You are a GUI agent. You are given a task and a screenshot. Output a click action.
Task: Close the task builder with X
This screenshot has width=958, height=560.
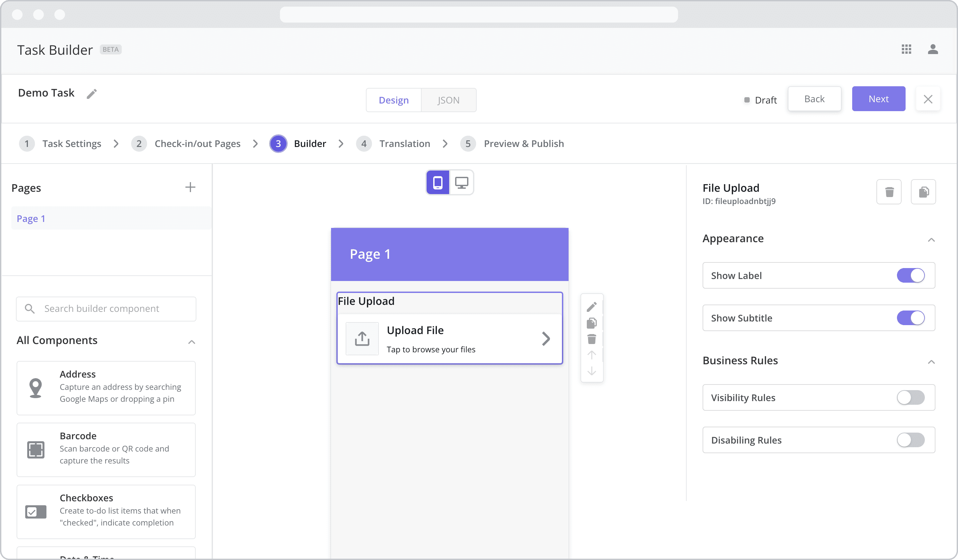[x=927, y=99]
